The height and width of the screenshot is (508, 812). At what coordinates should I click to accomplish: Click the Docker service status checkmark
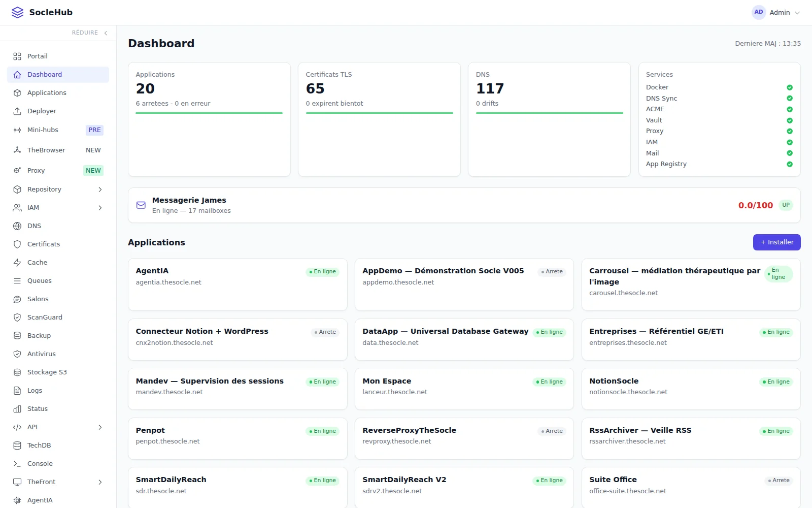(790, 87)
